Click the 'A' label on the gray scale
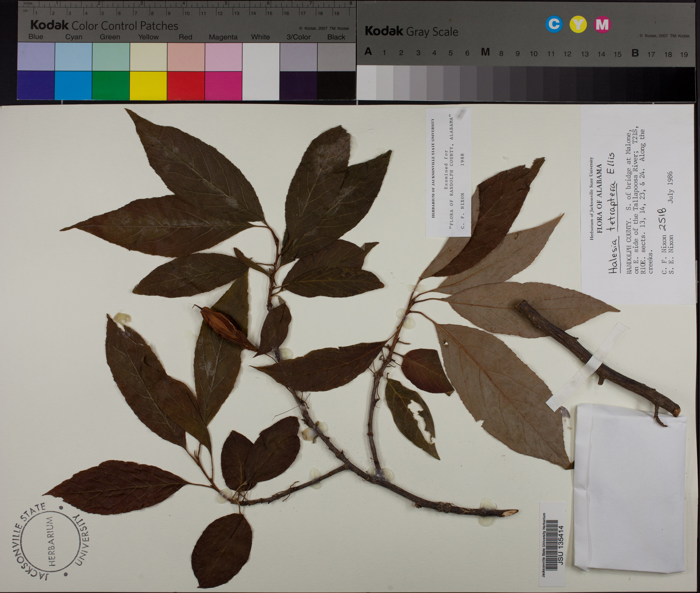The height and width of the screenshot is (593, 700). [x=368, y=52]
